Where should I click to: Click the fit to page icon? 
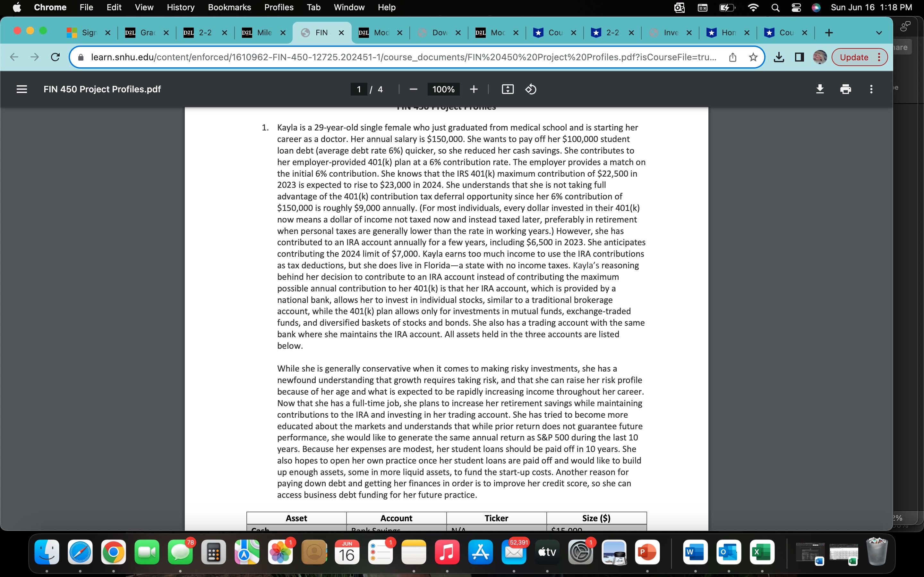(508, 89)
